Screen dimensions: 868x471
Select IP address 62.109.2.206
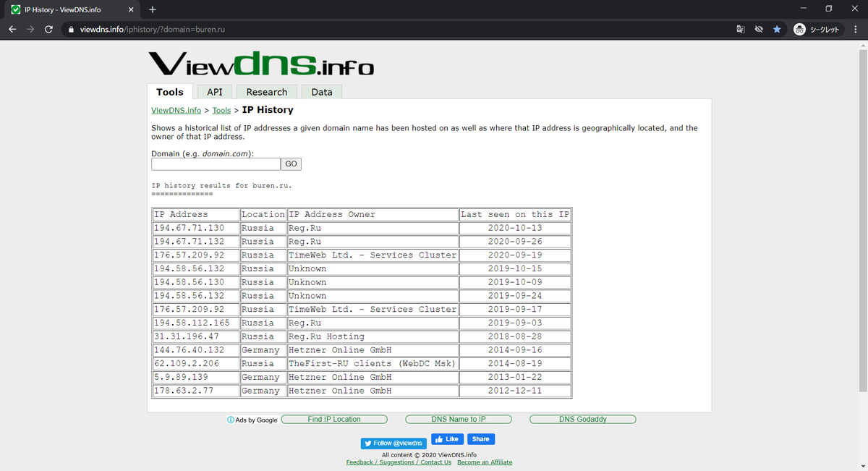pos(187,364)
